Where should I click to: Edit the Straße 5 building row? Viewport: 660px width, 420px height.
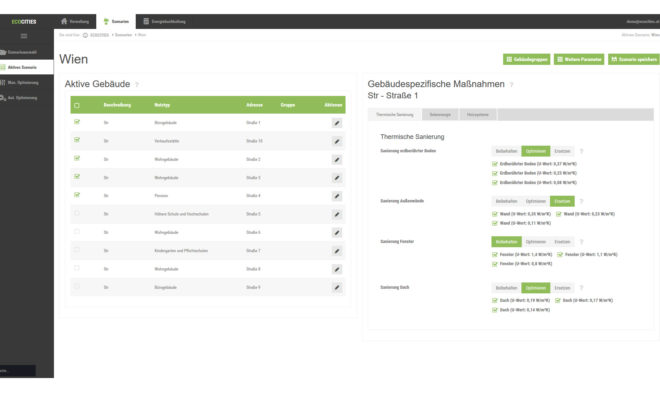pos(337,214)
